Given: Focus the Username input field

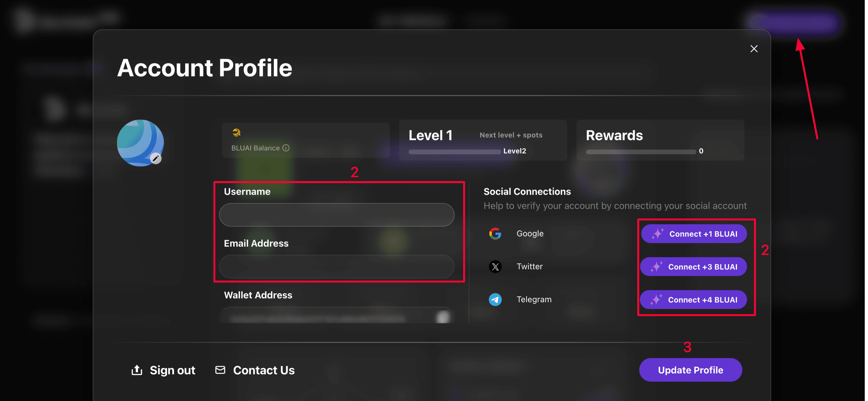Looking at the screenshot, I should click(x=336, y=215).
